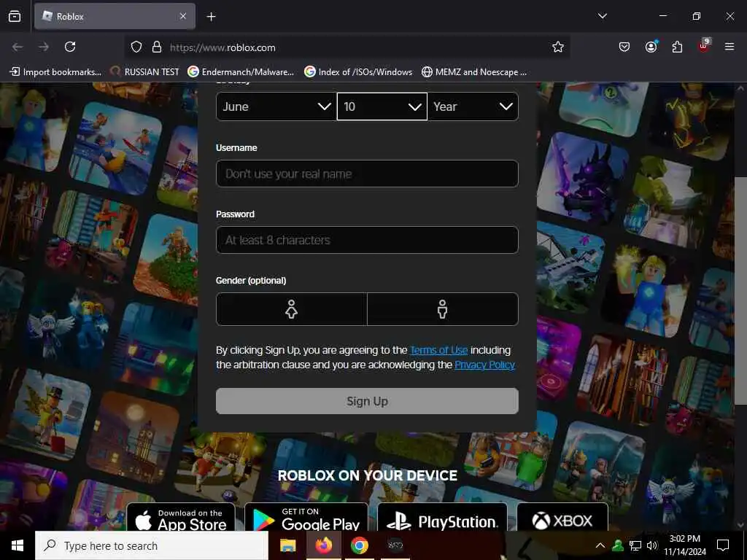Open the uBlock Origin extension icon
747x560 pixels.
pyautogui.click(x=704, y=46)
